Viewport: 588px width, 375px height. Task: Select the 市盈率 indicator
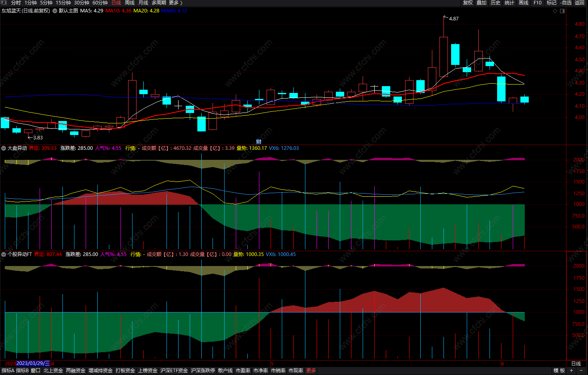[x=243, y=371]
